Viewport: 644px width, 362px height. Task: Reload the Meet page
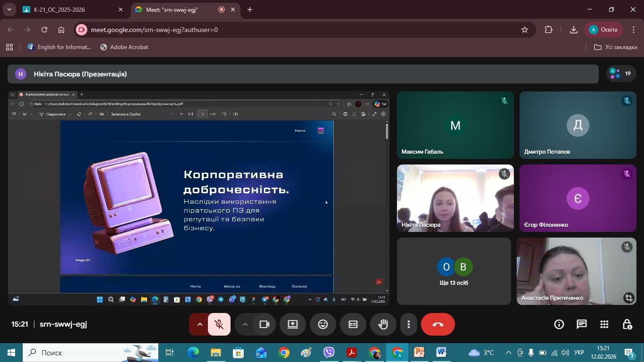pos(44,30)
